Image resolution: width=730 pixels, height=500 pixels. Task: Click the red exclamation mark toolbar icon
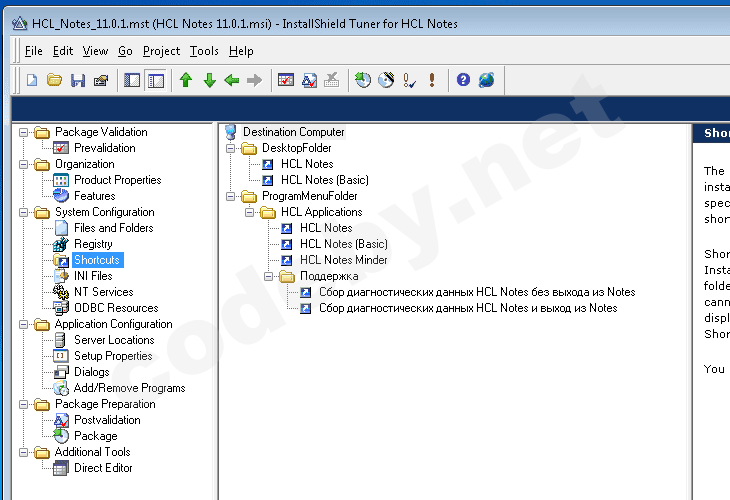click(432, 80)
